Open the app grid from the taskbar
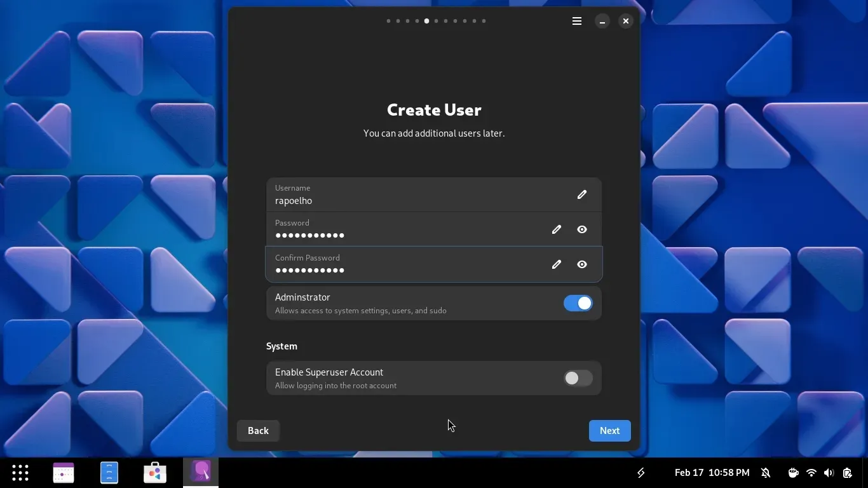 pyautogui.click(x=20, y=473)
